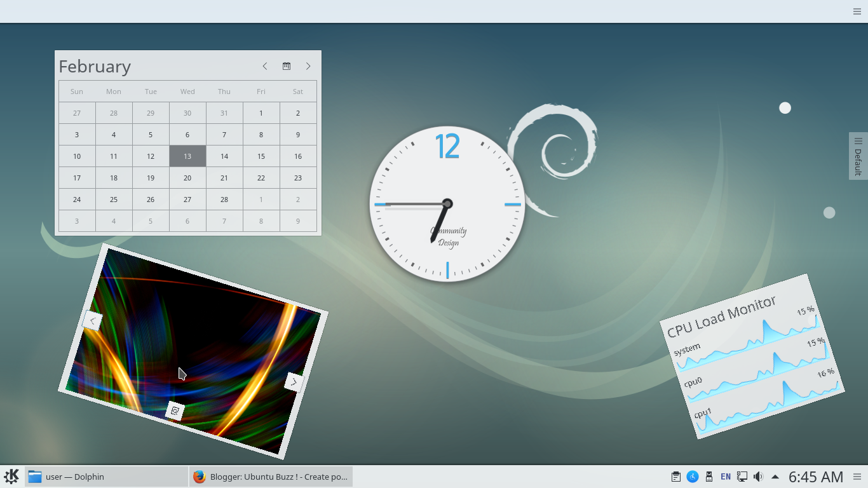Open the network connections tray icon

tap(742, 477)
